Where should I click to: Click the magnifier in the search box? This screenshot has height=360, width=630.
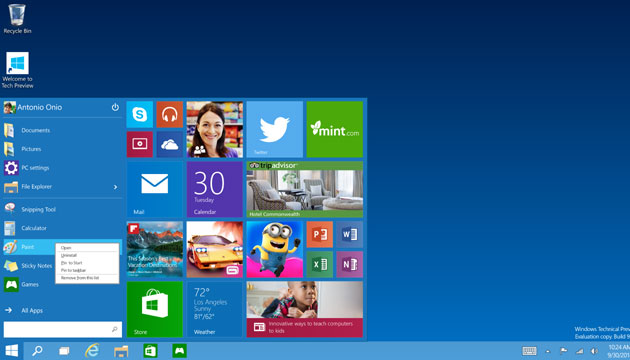click(115, 329)
